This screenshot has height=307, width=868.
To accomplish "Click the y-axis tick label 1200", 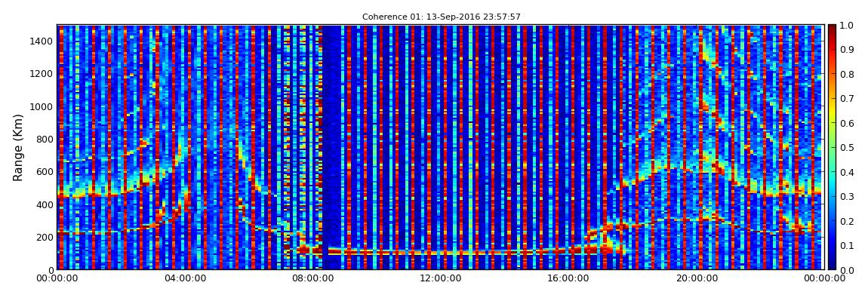I will [x=42, y=74].
